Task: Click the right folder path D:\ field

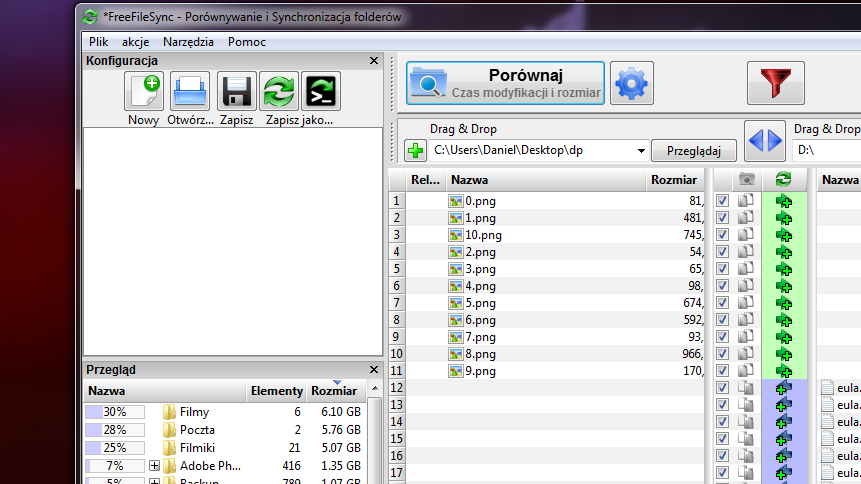Action: pos(827,151)
